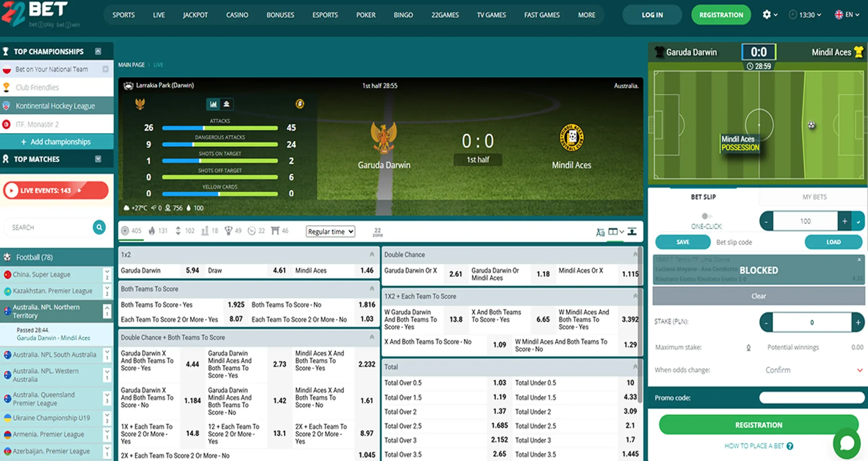Viewport: 868px width, 461px height.
Task: Click the font size Aa icon
Action: [600, 232]
